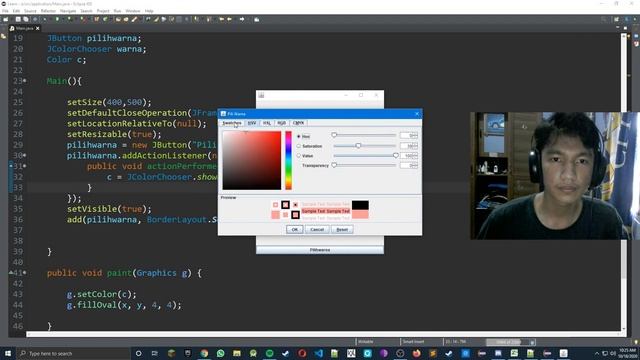Select the Value radio button

(299, 156)
